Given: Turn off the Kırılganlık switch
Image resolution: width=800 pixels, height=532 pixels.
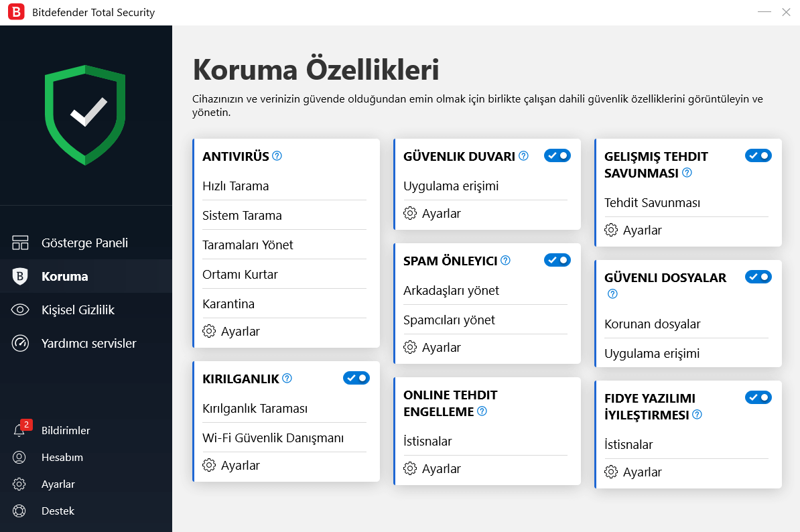Looking at the screenshot, I should [x=356, y=378].
